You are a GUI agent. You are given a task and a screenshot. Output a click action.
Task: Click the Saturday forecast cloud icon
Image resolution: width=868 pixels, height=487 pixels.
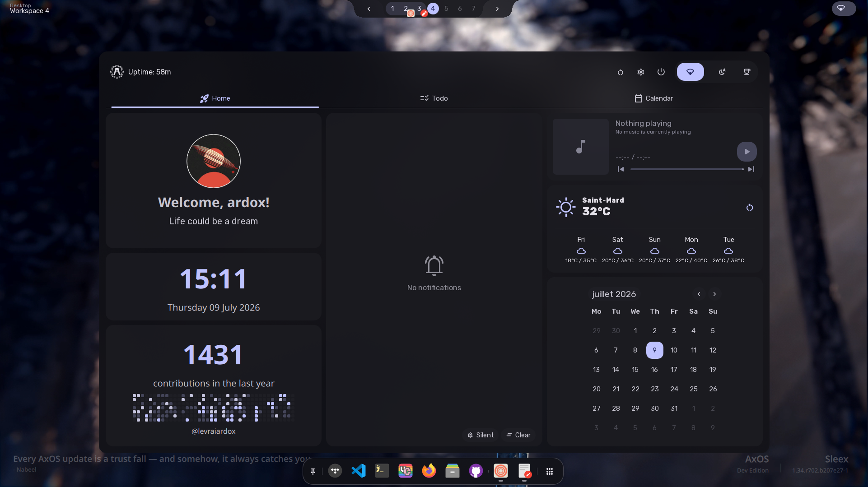(x=618, y=251)
